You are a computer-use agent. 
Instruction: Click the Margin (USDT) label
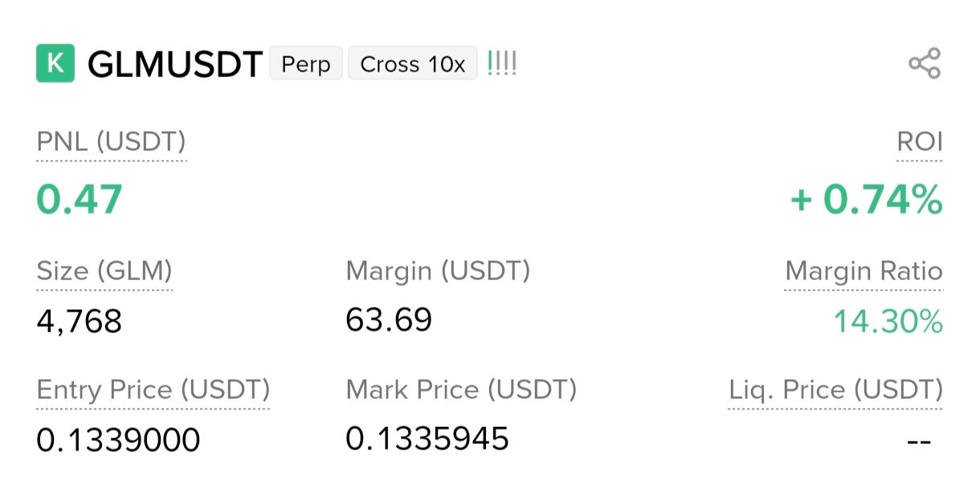point(438,271)
